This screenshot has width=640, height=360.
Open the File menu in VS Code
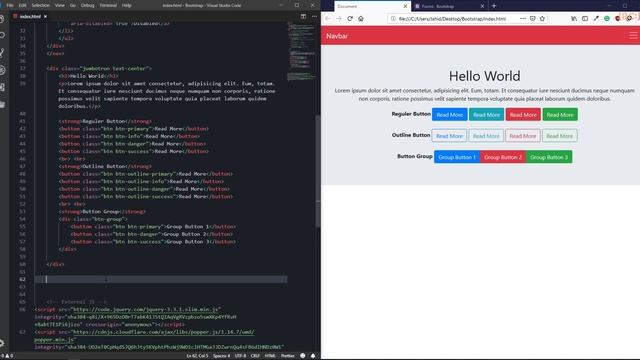(10, 5)
